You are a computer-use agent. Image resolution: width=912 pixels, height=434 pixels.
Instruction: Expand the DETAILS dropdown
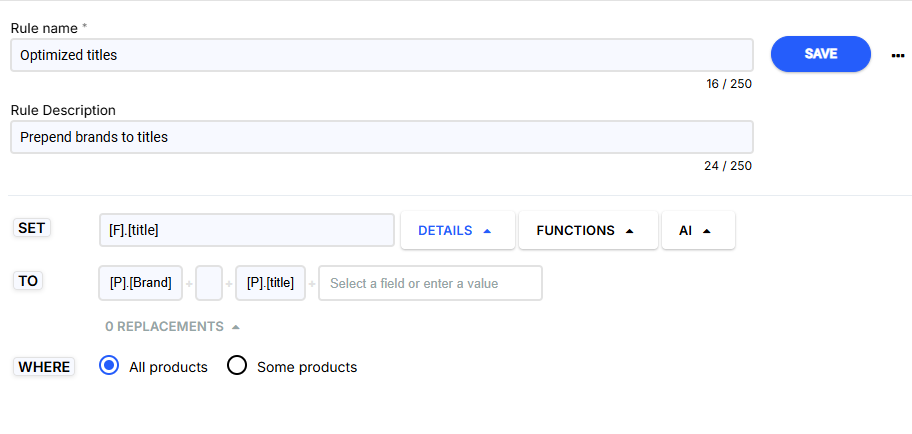coord(456,230)
